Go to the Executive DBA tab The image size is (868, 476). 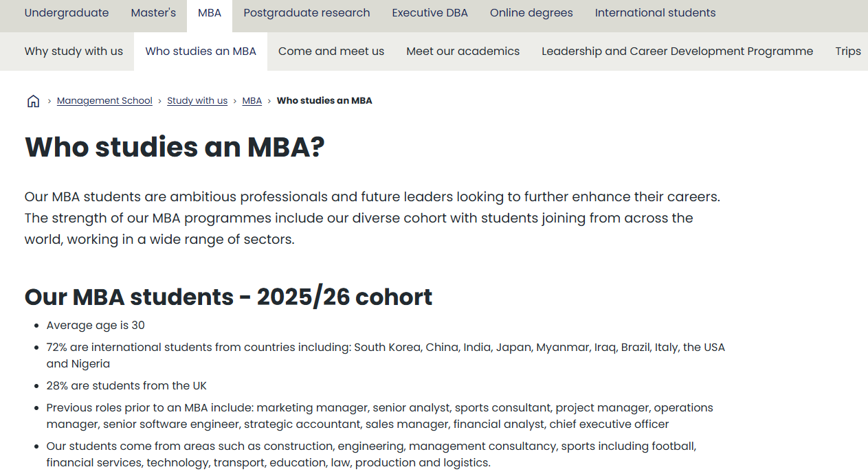click(430, 13)
